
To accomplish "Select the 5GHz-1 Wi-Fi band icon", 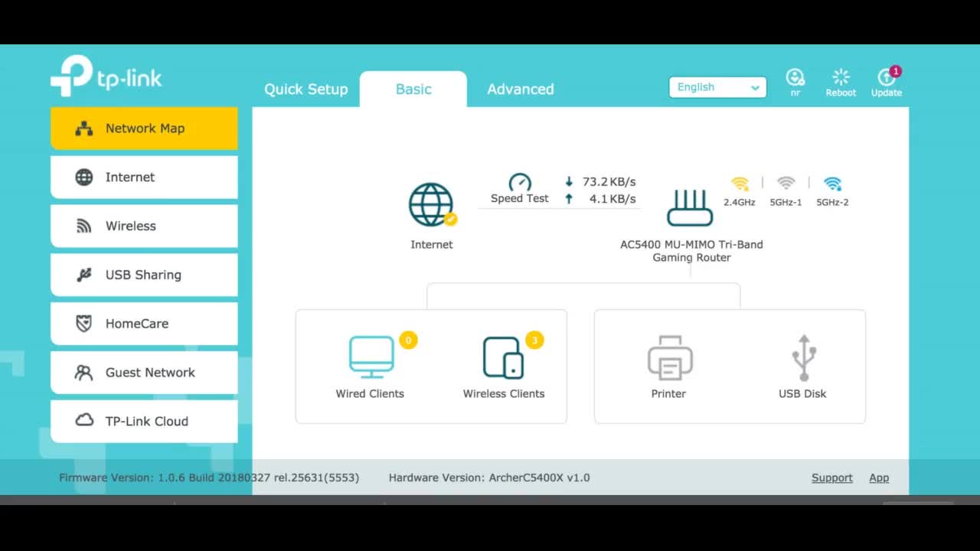I will [786, 184].
